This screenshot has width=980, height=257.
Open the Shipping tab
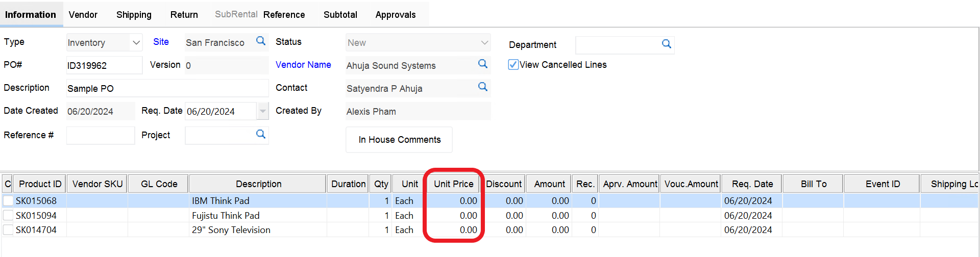pyautogui.click(x=134, y=15)
